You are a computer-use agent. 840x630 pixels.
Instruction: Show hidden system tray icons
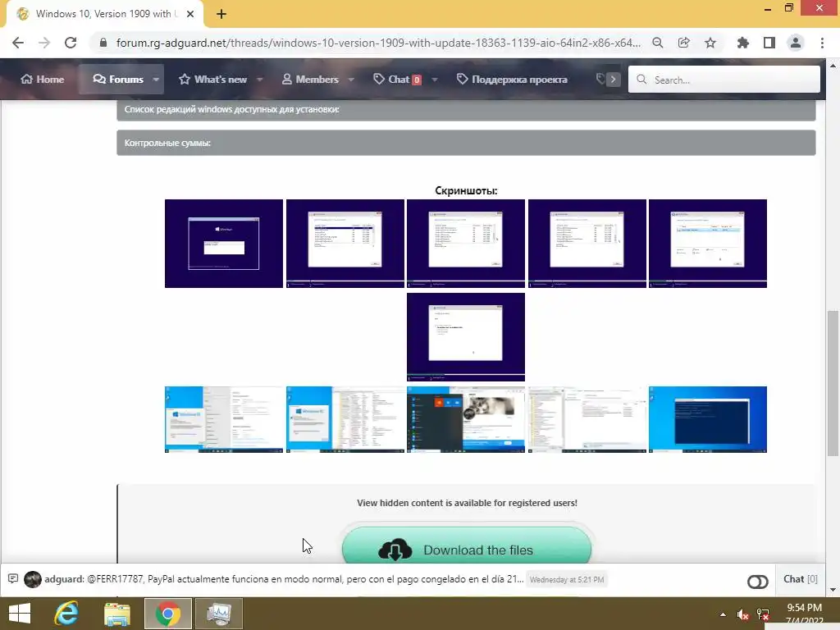tap(724, 614)
